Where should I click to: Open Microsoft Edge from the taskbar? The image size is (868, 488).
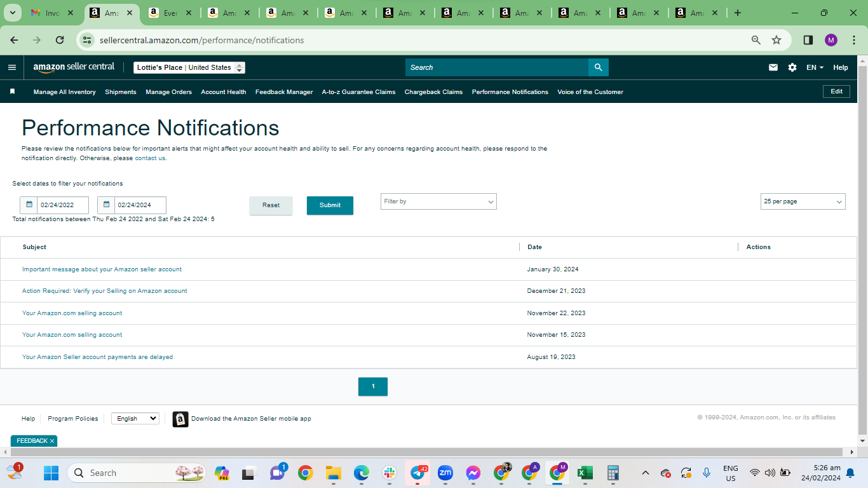click(x=362, y=473)
